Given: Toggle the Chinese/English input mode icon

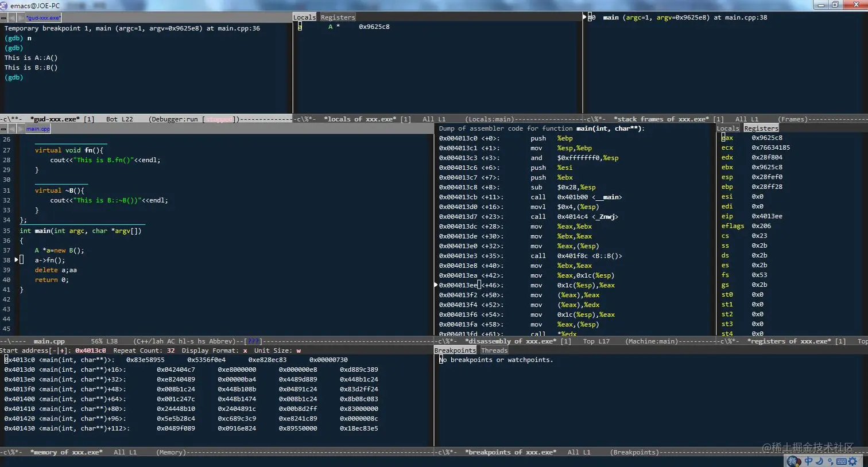Looking at the screenshot, I should click(x=808, y=461).
